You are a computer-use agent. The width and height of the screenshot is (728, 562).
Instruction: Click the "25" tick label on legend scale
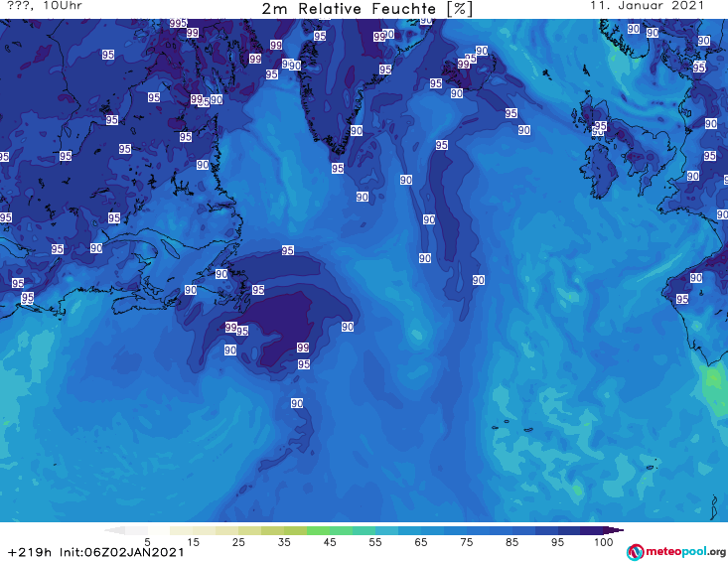[x=238, y=541]
